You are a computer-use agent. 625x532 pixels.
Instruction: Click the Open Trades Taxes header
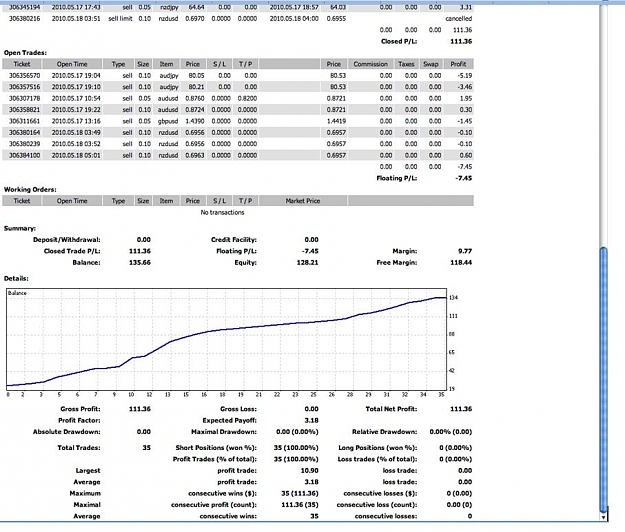click(x=406, y=64)
